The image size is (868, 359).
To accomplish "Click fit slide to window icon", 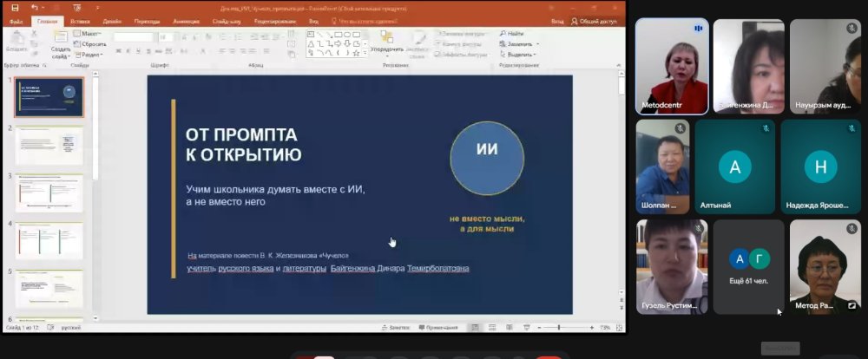I will 619,328.
